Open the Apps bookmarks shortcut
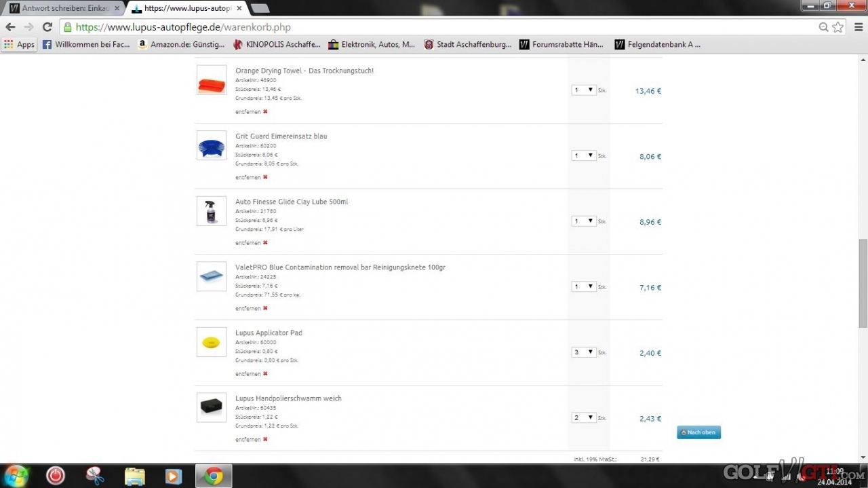The image size is (868, 488). pyautogui.click(x=19, y=45)
